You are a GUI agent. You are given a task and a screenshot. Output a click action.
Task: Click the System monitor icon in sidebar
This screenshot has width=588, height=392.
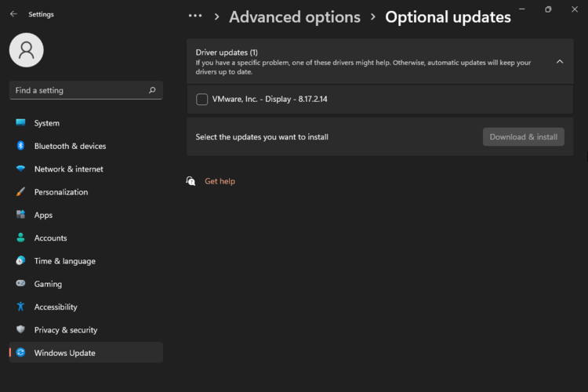pos(20,123)
